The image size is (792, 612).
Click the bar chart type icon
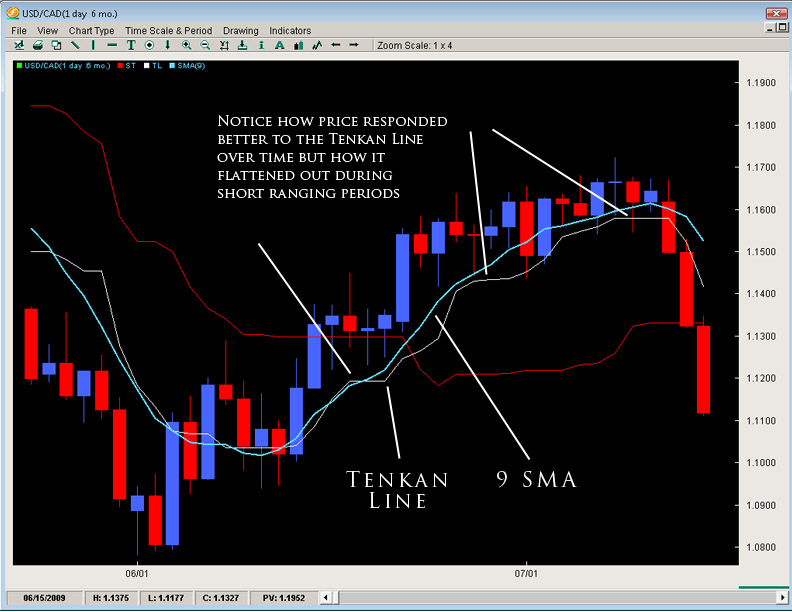(x=299, y=45)
